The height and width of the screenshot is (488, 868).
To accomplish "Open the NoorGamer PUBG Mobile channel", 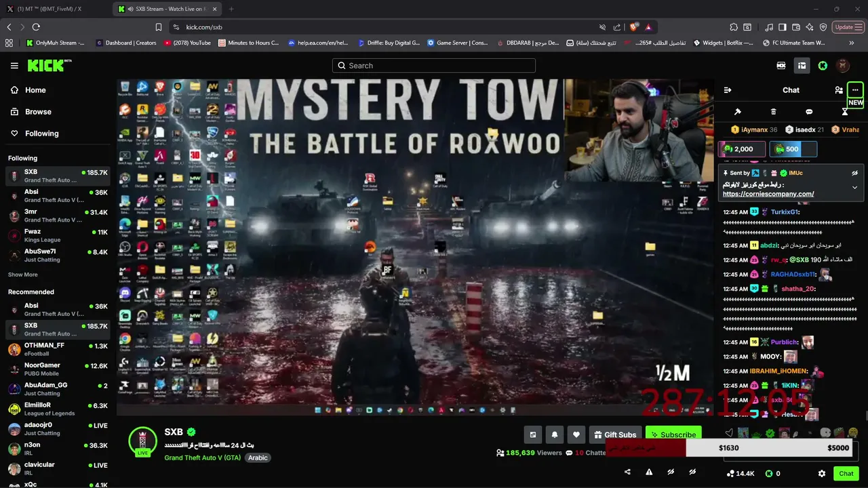I will [x=58, y=369].
